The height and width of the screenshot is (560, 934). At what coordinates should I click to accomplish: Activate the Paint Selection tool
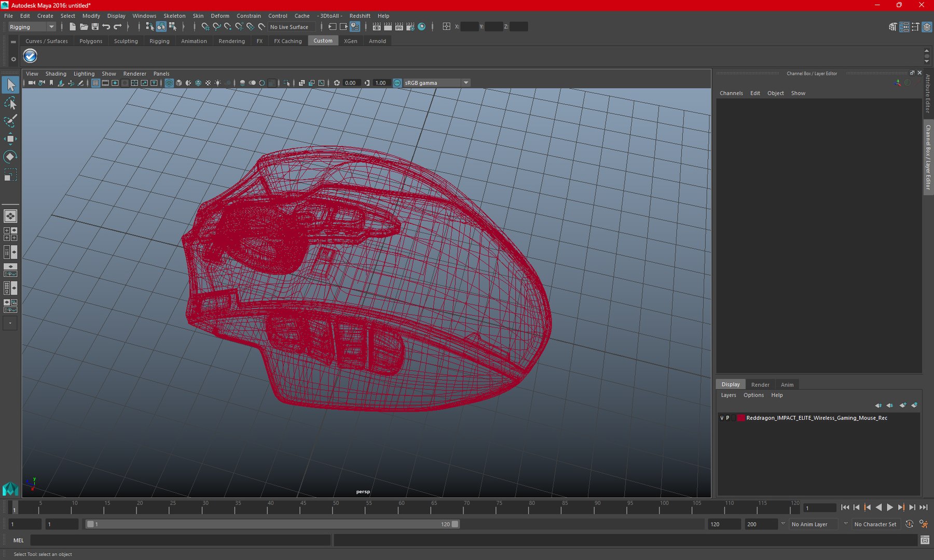point(10,121)
